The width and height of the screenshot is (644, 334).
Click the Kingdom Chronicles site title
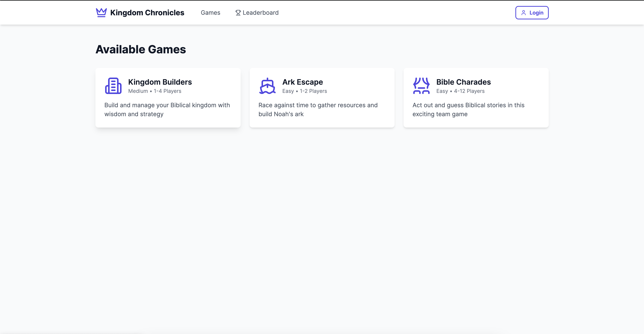[x=147, y=13]
